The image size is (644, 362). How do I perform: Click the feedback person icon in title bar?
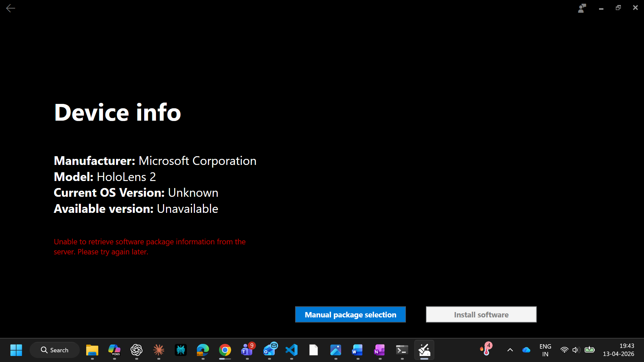582,8
